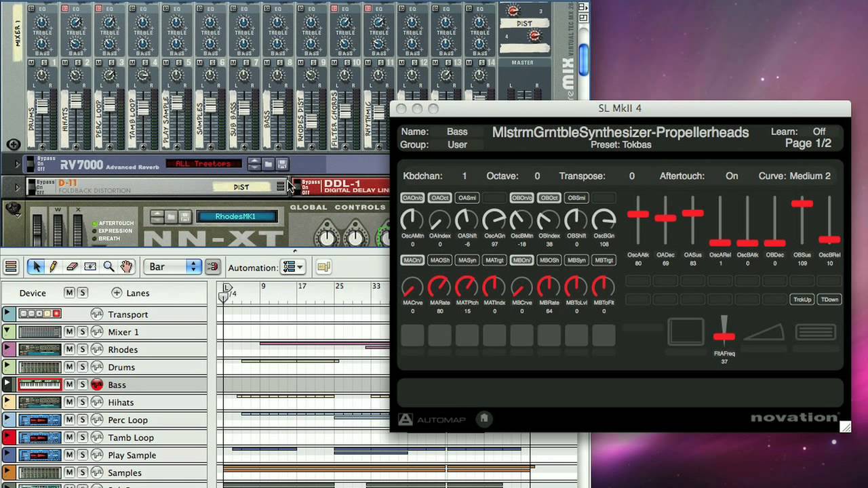
Task: Click the Rhodes track device thumbnail
Action: click(x=39, y=350)
